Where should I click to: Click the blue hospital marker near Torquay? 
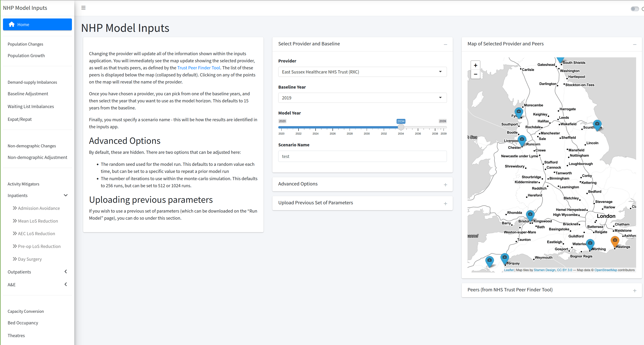pos(504,258)
